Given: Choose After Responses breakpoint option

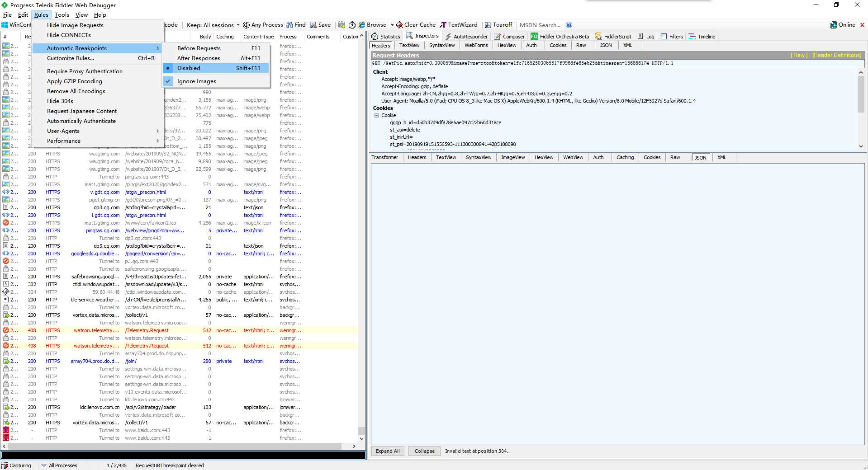Looking at the screenshot, I should [216, 58].
